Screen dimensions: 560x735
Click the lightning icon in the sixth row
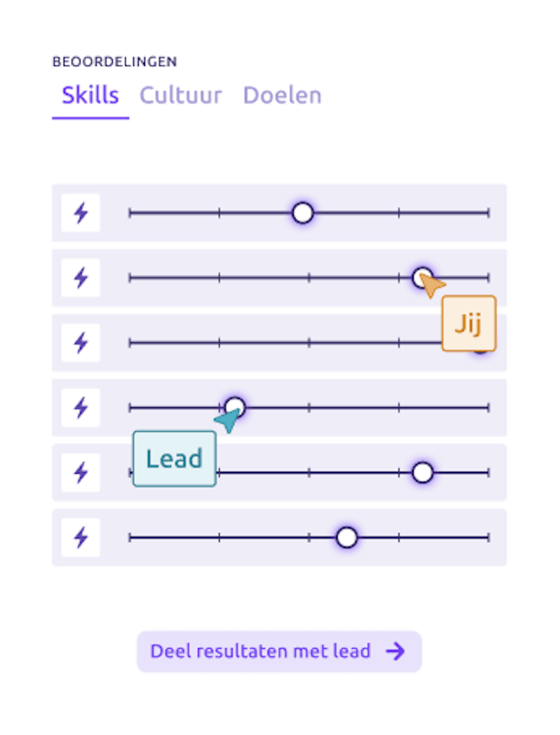(81, 538)
